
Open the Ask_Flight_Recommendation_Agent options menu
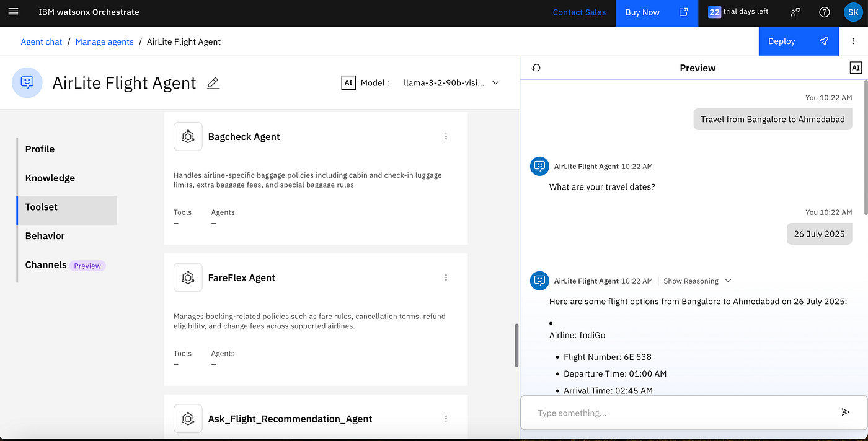pos(446,419)
